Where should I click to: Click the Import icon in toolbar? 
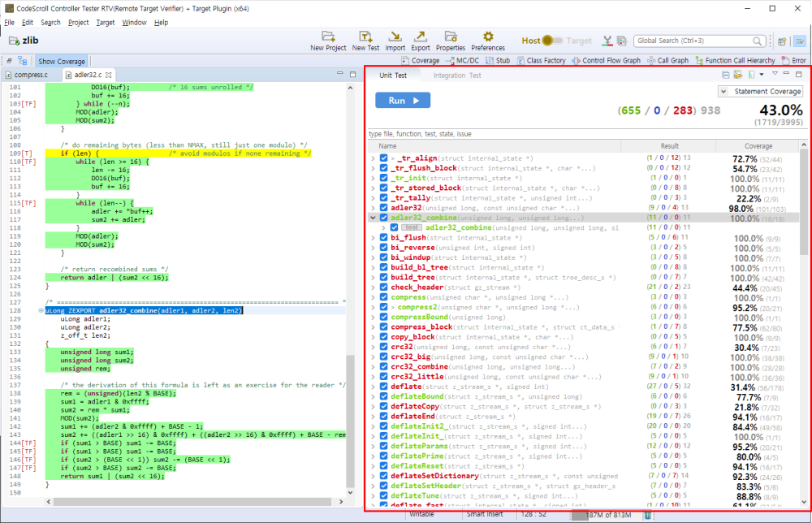[395, 37]
